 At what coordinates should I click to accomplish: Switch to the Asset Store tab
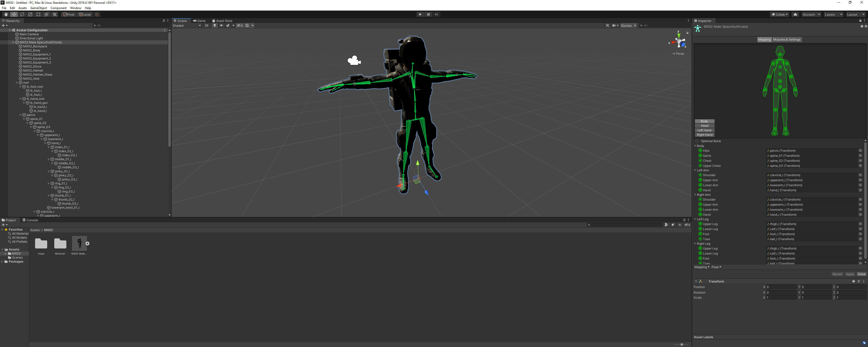pos(222,21)
